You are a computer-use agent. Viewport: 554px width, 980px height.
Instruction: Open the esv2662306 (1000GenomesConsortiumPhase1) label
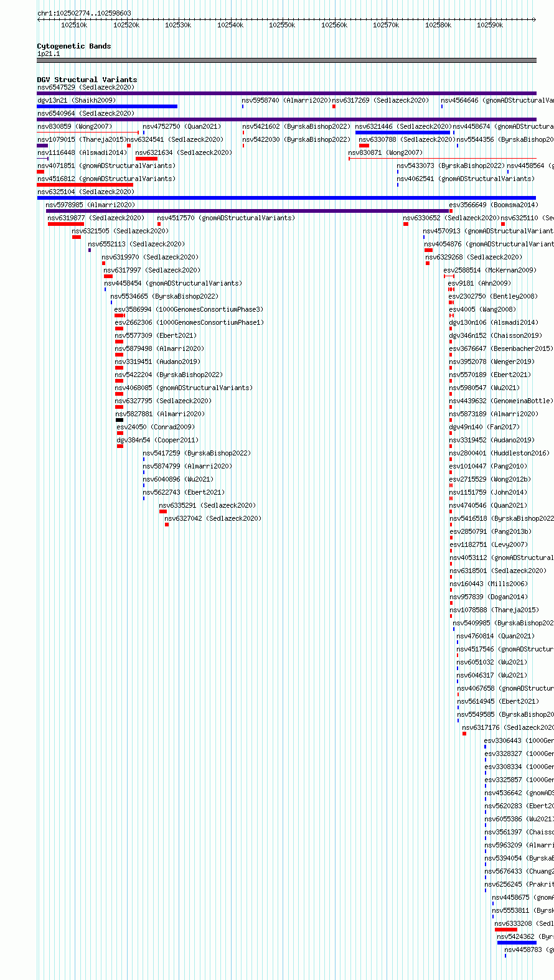(x=189, y=322)
